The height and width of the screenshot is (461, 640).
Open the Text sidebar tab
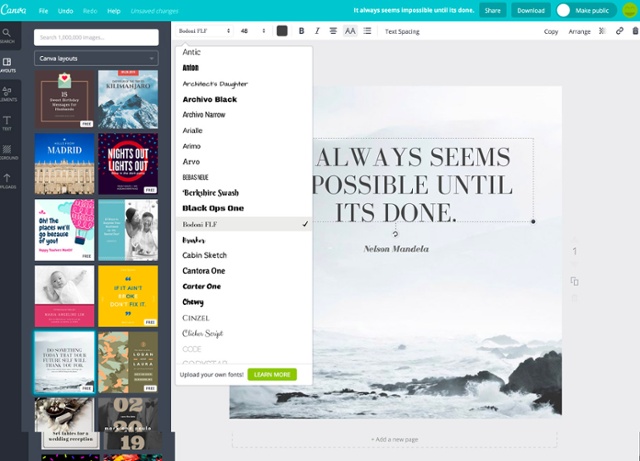coord(7,123)
